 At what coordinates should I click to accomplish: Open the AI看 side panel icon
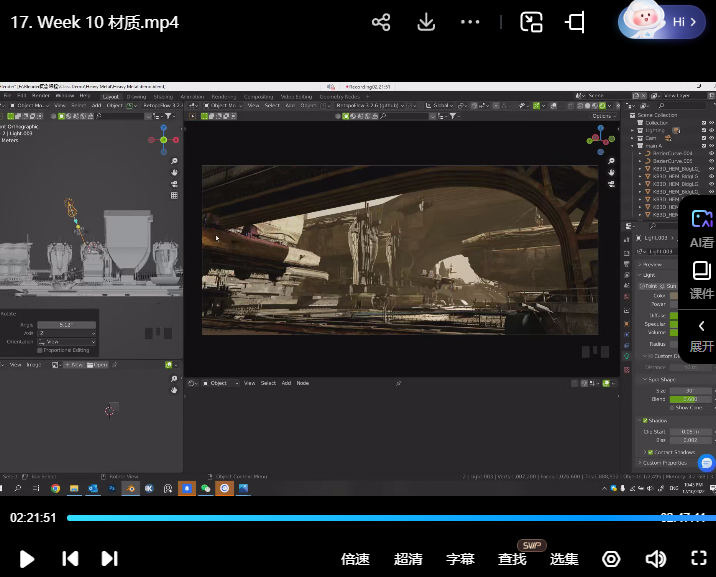point(701,228)
